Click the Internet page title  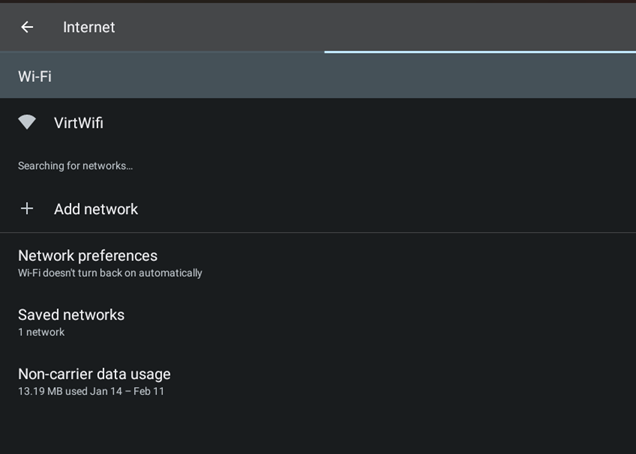coord(89,27)
